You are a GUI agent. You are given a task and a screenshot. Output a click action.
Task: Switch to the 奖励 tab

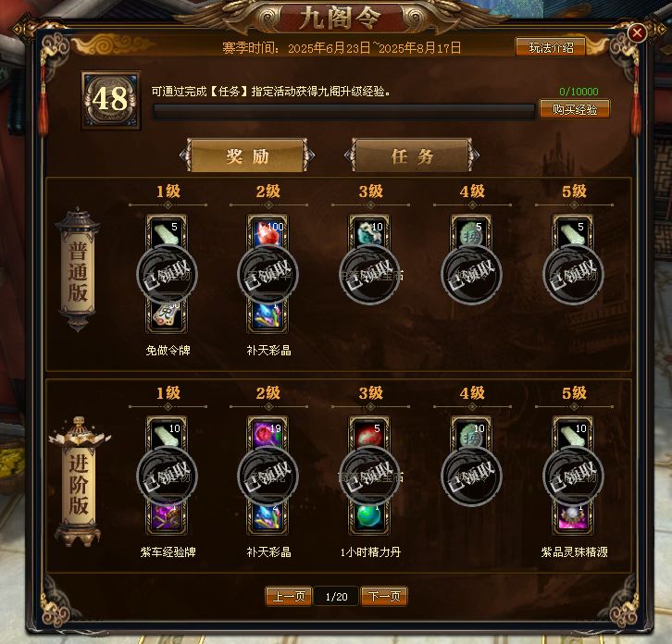(x=247, y=156)
